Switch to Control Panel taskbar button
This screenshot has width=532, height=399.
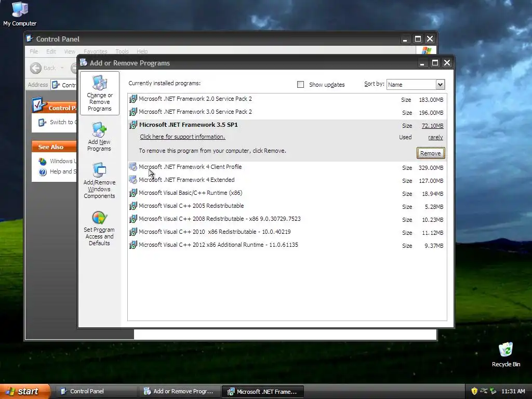point(96,391)
